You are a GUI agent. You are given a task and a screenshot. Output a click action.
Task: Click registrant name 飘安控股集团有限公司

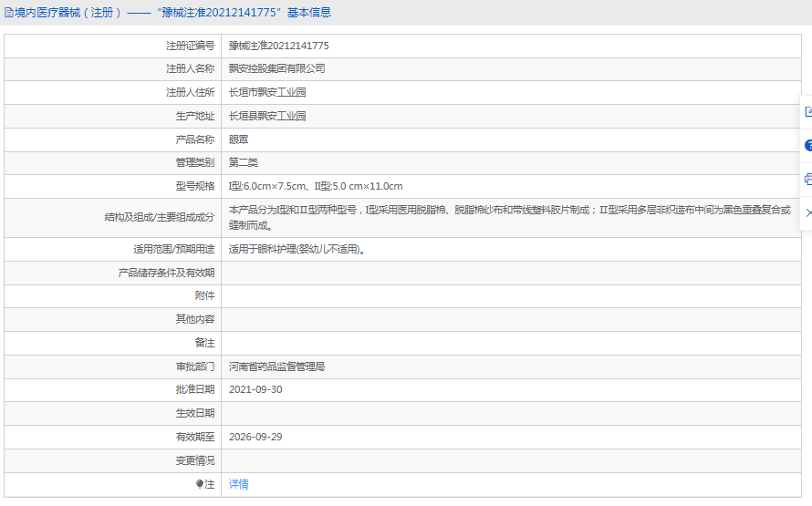(x=276, y=68)
